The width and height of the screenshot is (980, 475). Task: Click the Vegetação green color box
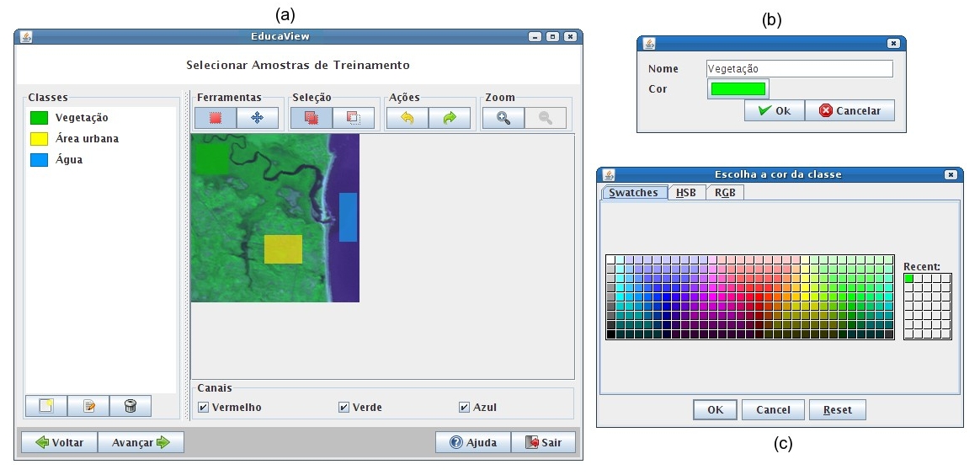[39, 118]
